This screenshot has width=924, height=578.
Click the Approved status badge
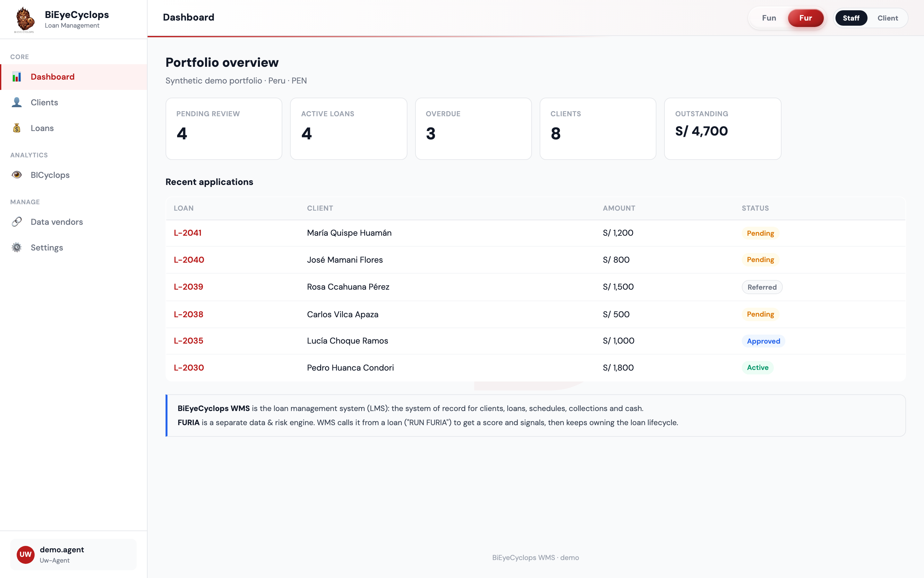763,341
